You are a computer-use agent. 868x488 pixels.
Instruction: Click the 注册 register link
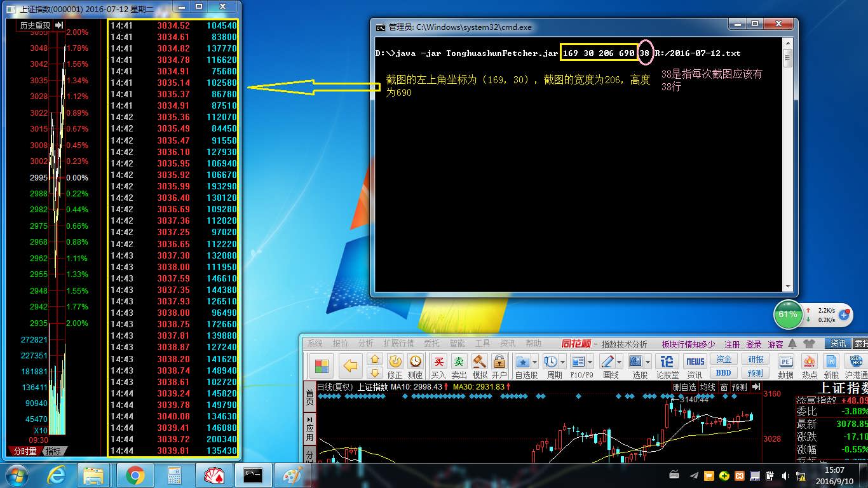tap(732, 344)
